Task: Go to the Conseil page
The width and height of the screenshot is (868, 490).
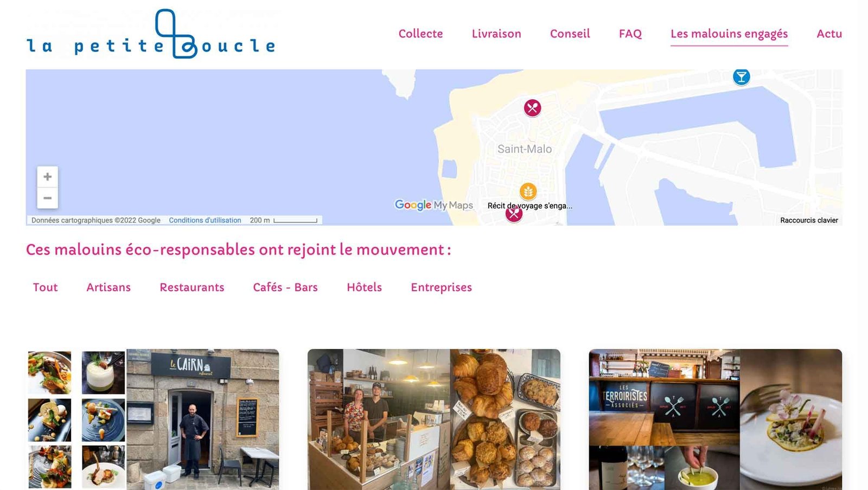Action: pyautogui.click(x=570, y=34)
